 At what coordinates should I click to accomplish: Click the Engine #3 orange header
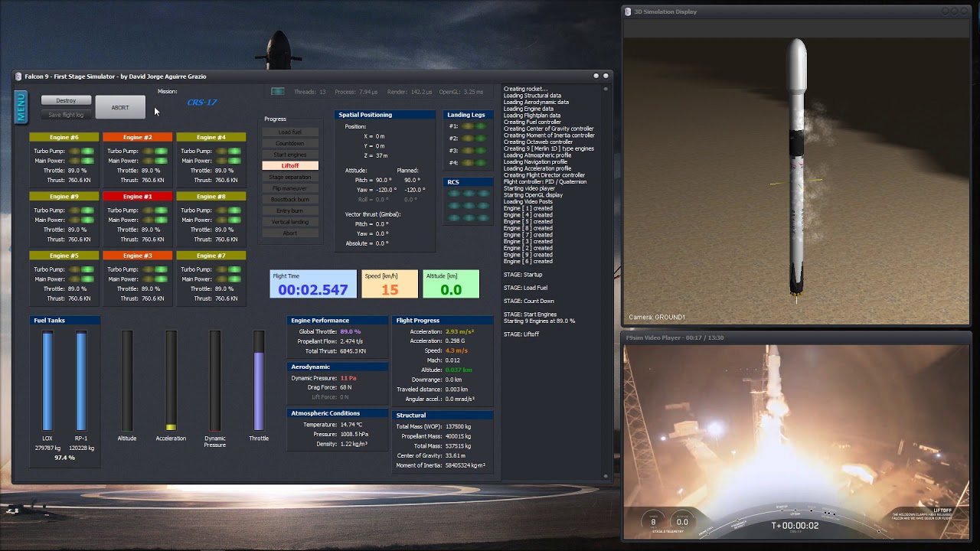pyautogui.click(x=138, y=256)
